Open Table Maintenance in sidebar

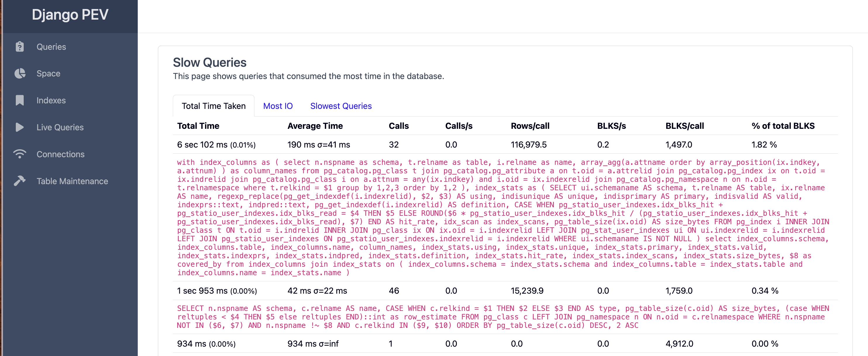[73, 181]
